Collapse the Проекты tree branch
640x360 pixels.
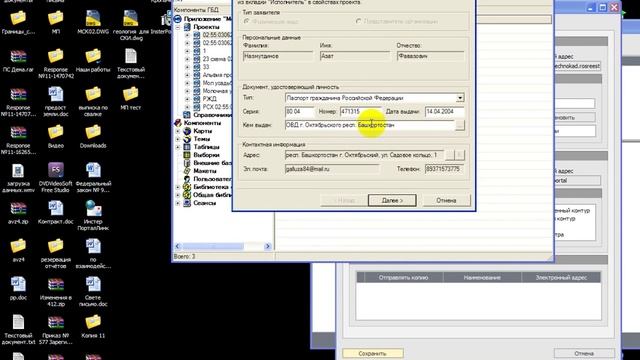tap(178, 27)
